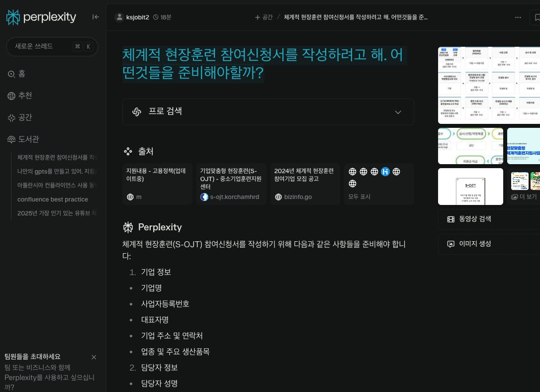
Task: Click the 동영상 검색 film icon
Action: (x=451, y=219)
